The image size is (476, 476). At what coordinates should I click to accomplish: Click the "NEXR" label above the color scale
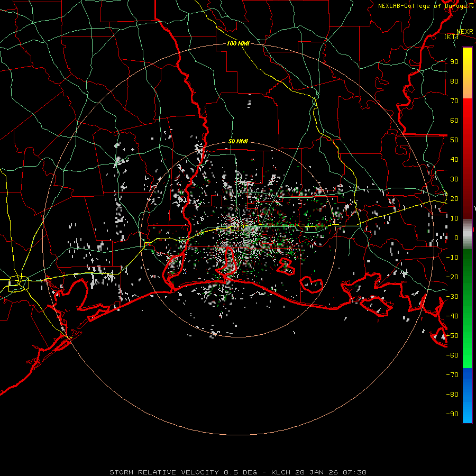(x=465, y=32)
